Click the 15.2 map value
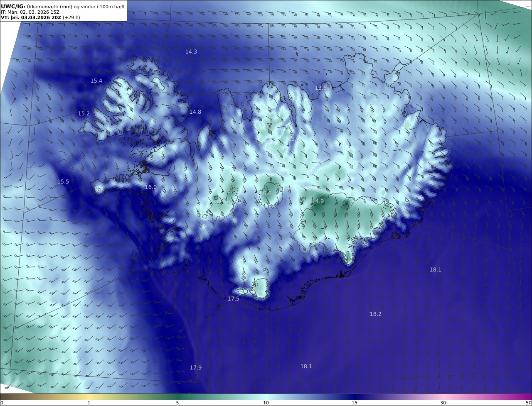This screenshot has height=406, width=532. point(84,113)
